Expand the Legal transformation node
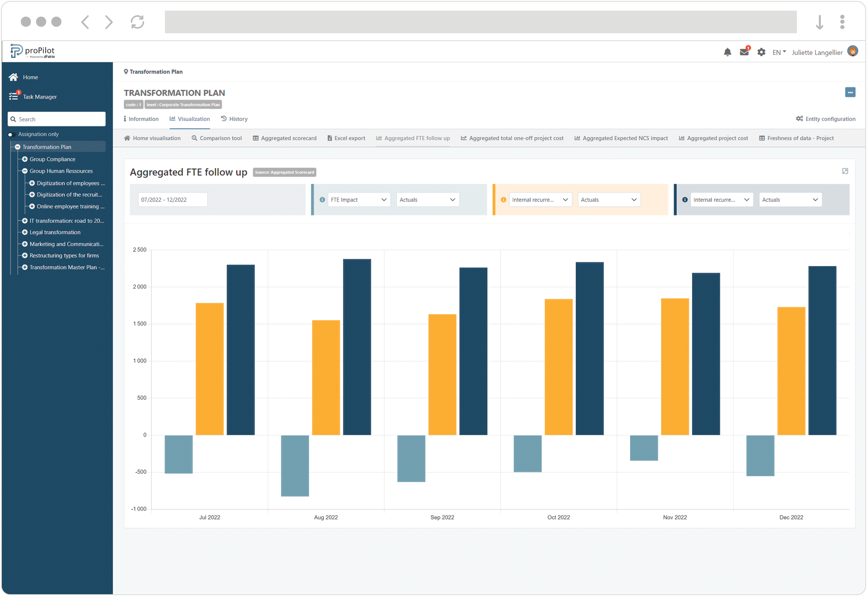The image size is (868, 597). 24,232
